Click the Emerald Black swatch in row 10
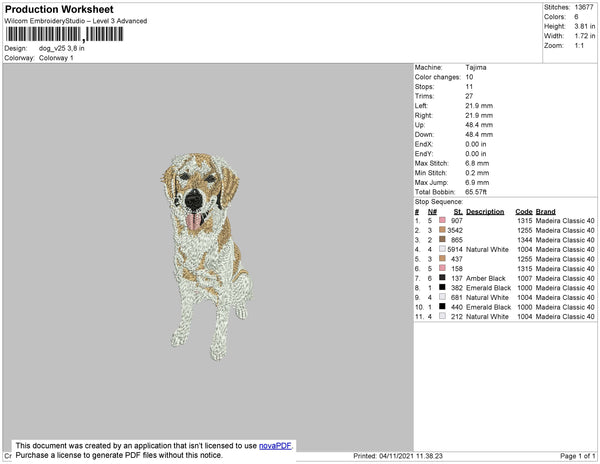600x464 pixels. (x=442, y=306)
